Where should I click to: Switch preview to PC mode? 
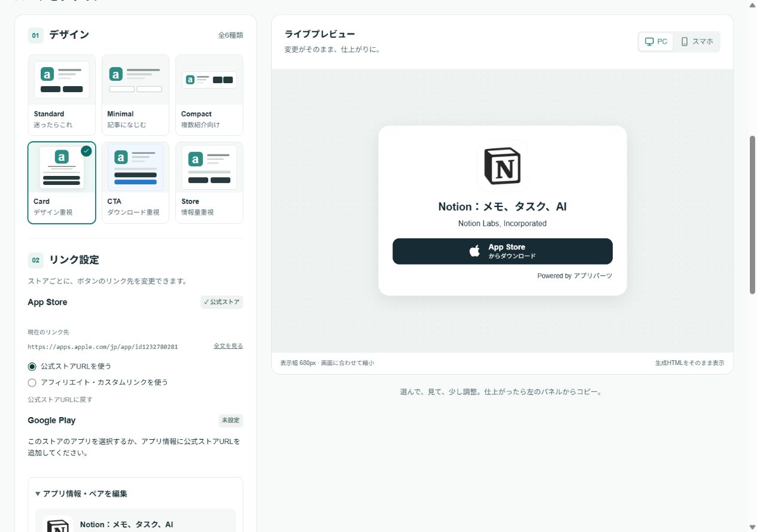(x=656, y=42)
